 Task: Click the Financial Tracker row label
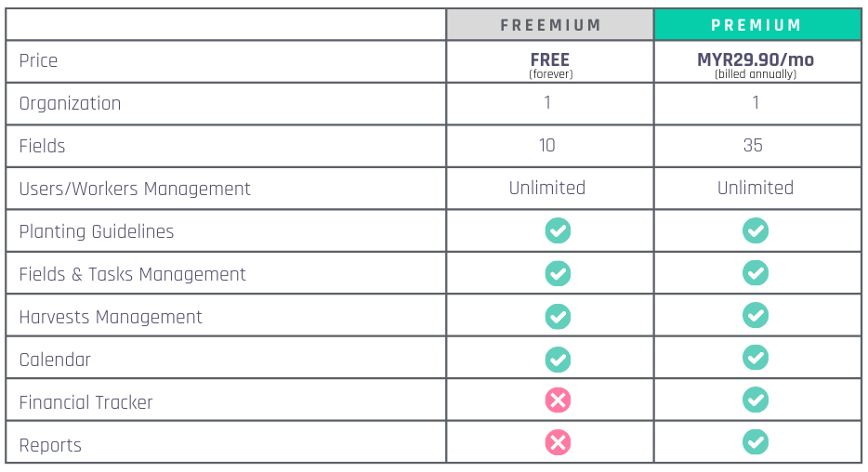click(x=85, y=402)
